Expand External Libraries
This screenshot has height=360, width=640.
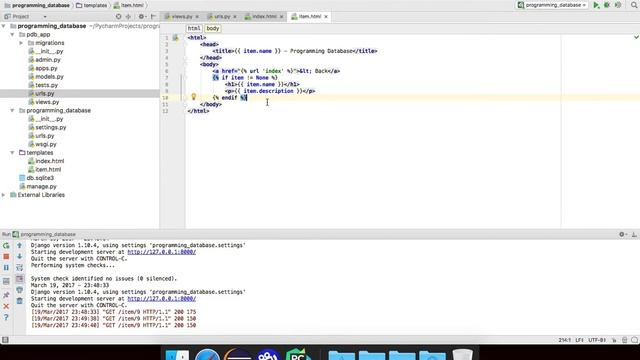tap(4, 195)
